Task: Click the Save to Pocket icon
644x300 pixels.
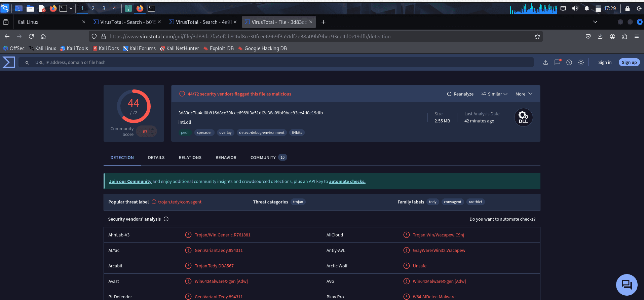Action: coord(588,36)
